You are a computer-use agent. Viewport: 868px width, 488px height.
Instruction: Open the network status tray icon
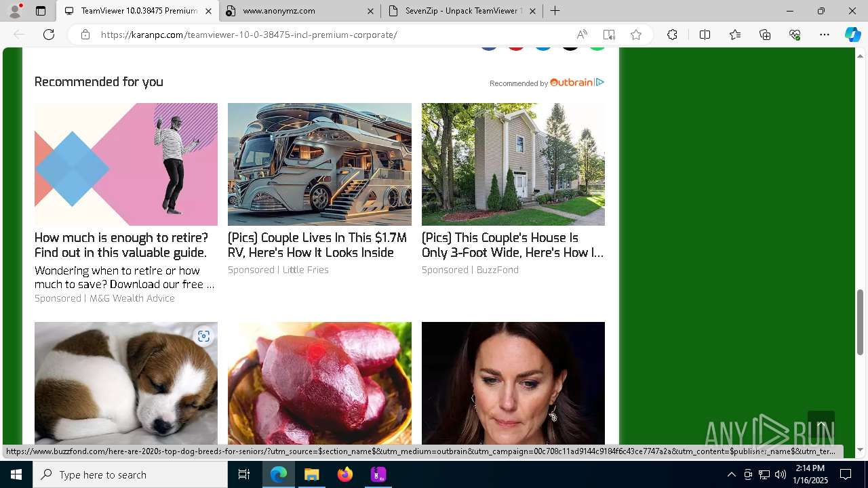(764, 474)
